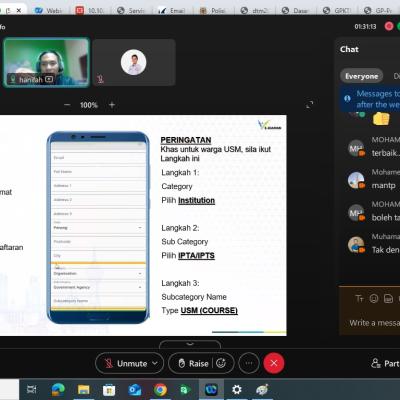400x400 pixels.
Task: Select hanifah's video thumbnail
Action: coord(47,62)
